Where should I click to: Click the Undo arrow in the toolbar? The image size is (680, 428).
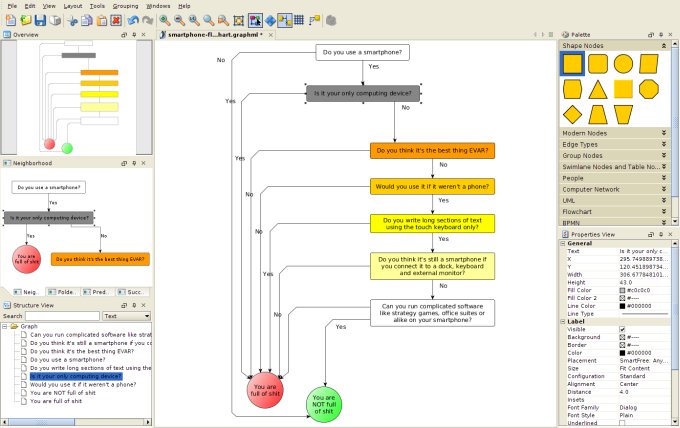coord(131,20)
